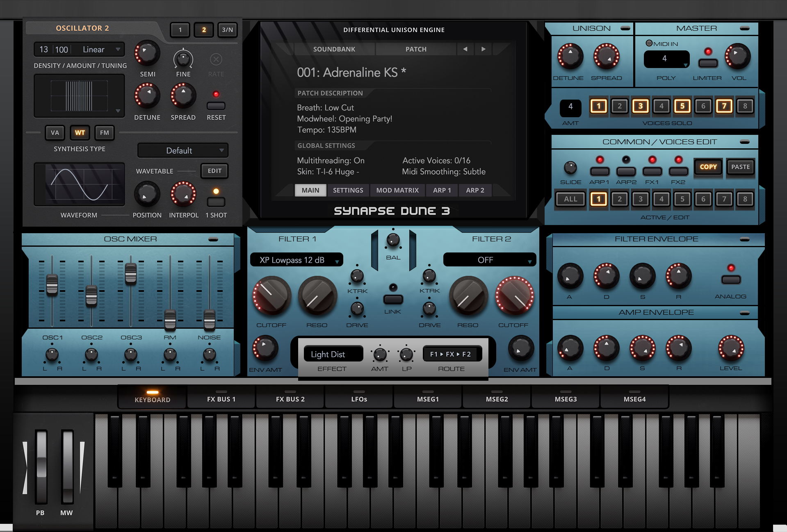Click the oscillator waveform display
Viewport: 787px width, 532px height.
pyautogui.click(x=79, y=184)
